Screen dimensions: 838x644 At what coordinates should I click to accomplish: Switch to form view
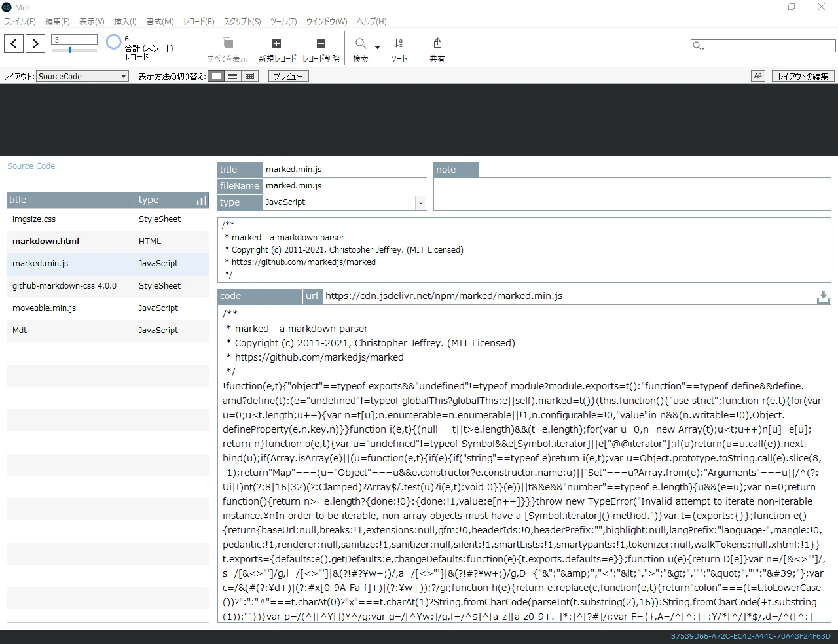(x=216, y=76)
